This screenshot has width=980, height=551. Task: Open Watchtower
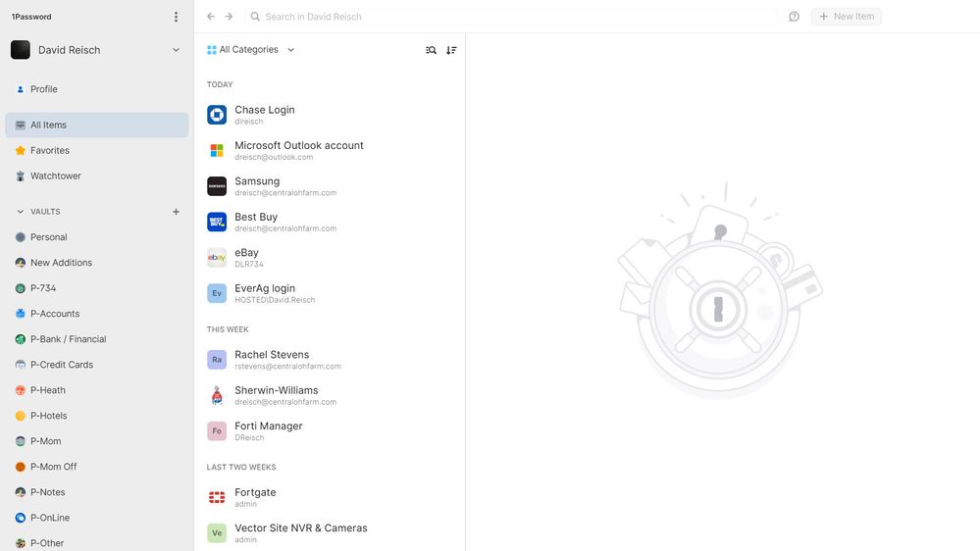(x=97, y=176)
